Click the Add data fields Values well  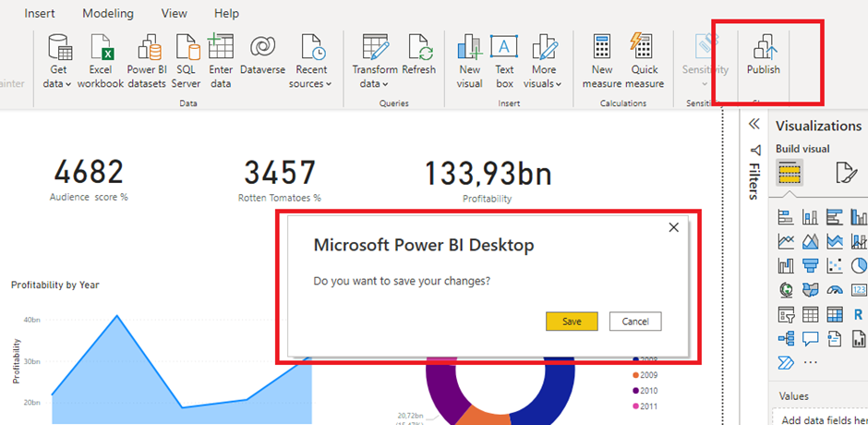[x=820, y=418]
